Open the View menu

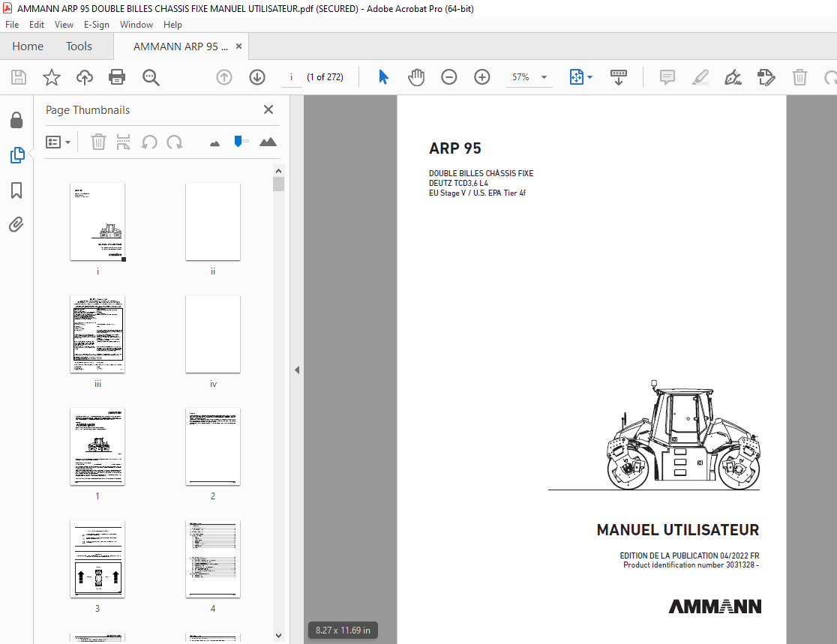point(64,25)
